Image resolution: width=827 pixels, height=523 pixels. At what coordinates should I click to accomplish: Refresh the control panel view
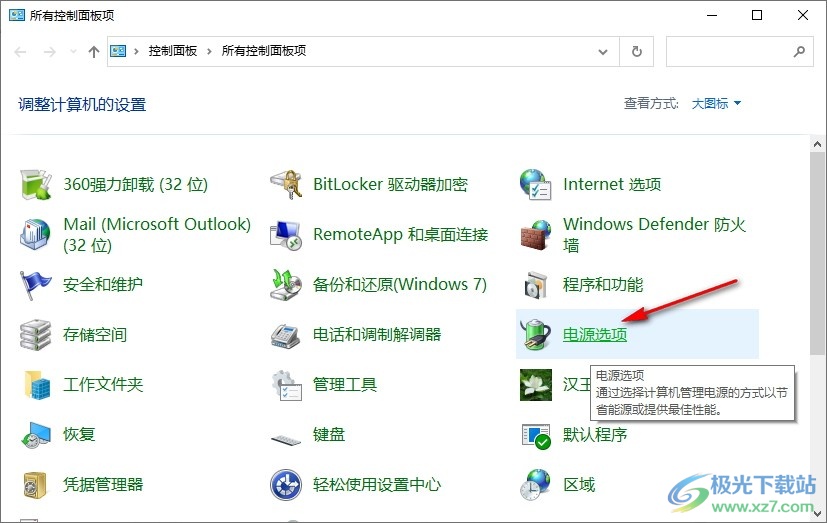637,51
